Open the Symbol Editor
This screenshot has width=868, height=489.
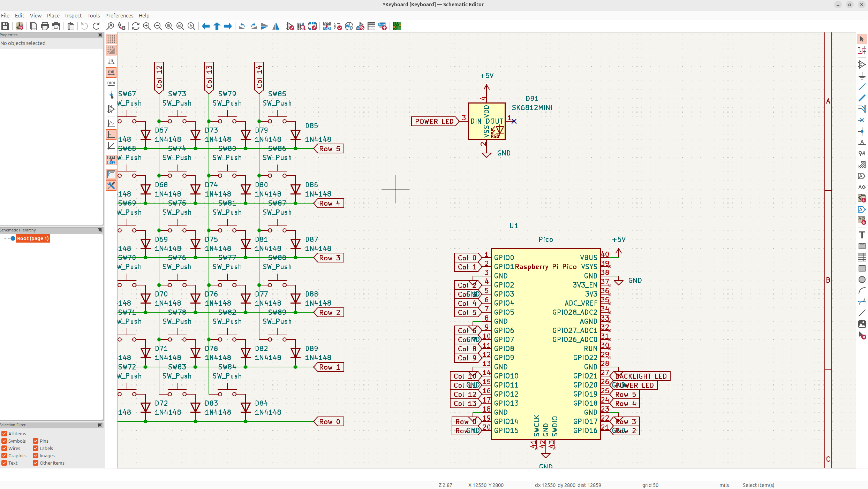290,26
